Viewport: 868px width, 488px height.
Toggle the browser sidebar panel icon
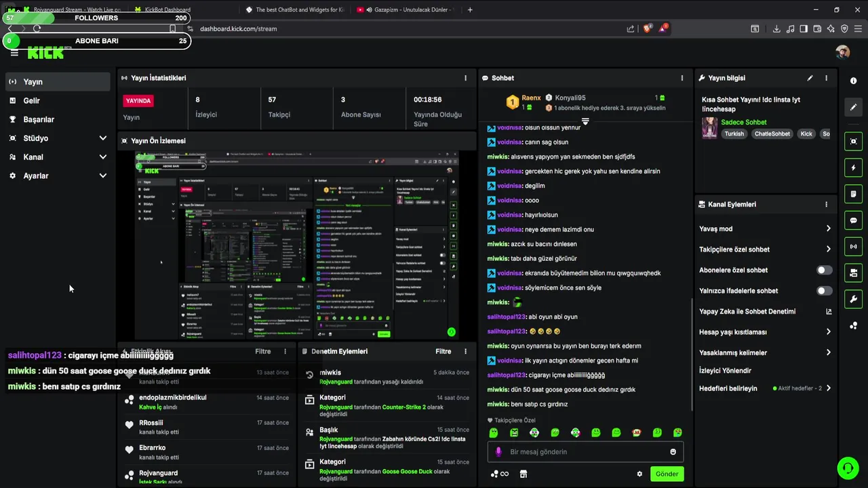(804, 28)
